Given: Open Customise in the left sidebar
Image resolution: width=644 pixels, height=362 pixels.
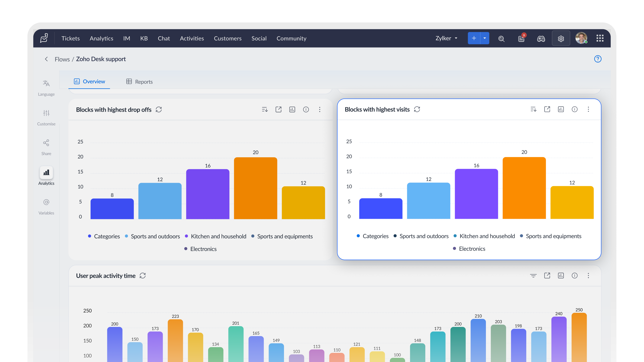Looking at the screenshot, I should [x=46, y=117].
